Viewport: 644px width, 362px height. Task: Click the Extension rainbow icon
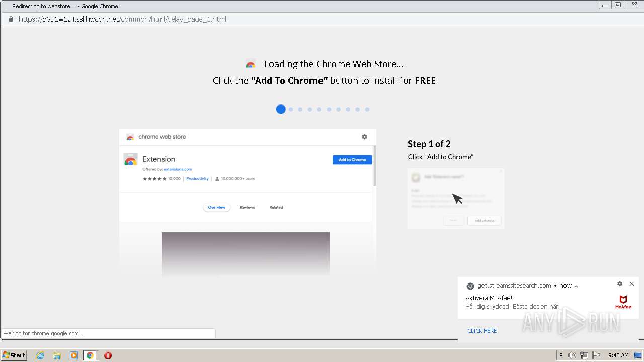(131, 160)
